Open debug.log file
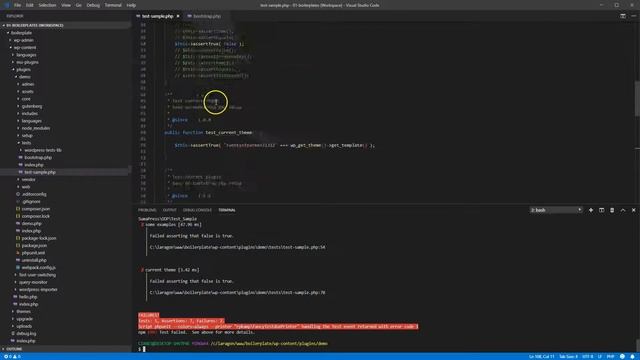This screenshot has width=640, height=360. 27,334
